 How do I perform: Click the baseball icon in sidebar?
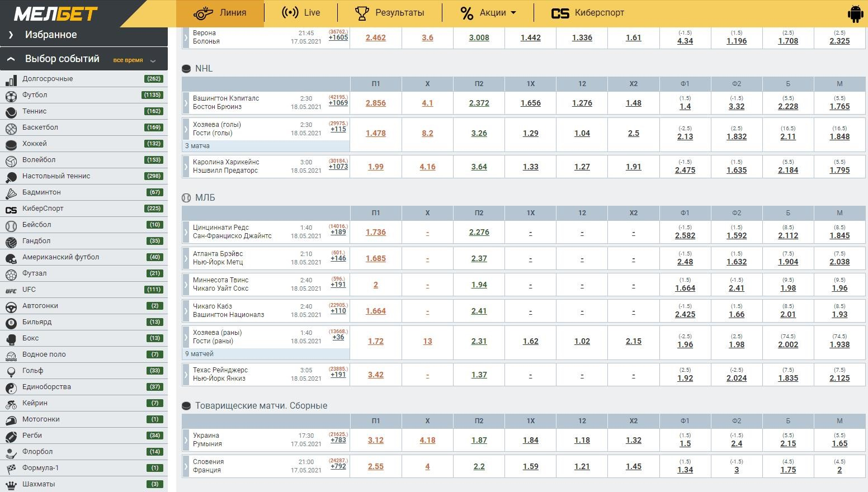point(11,225)
